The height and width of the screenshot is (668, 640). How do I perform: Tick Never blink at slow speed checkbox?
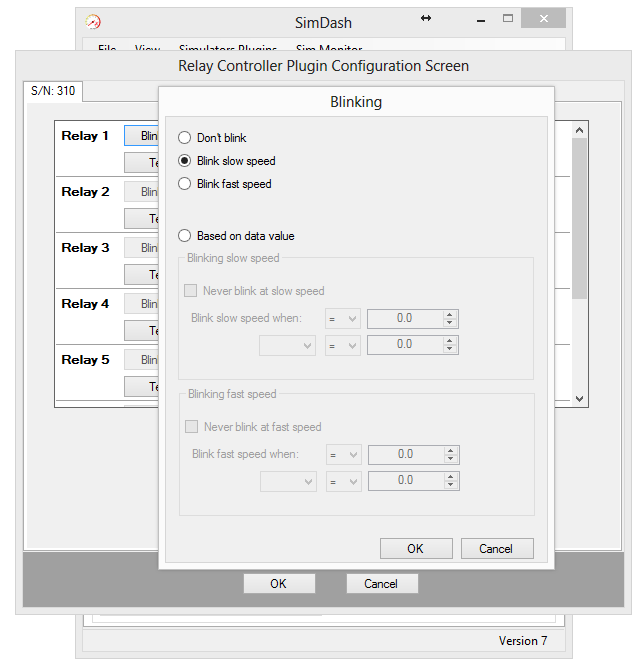(x=192, y=291)
